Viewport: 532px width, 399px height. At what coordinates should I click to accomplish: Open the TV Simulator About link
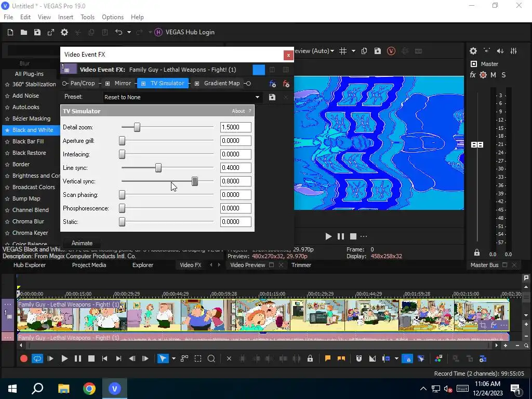pyautogui.click(x=238, y=111)
